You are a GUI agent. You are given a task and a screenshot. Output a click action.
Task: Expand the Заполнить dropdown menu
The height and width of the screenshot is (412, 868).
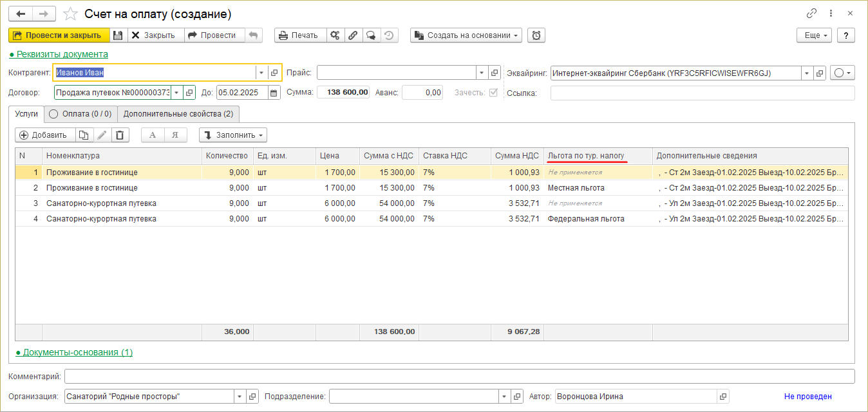(233, 135)
